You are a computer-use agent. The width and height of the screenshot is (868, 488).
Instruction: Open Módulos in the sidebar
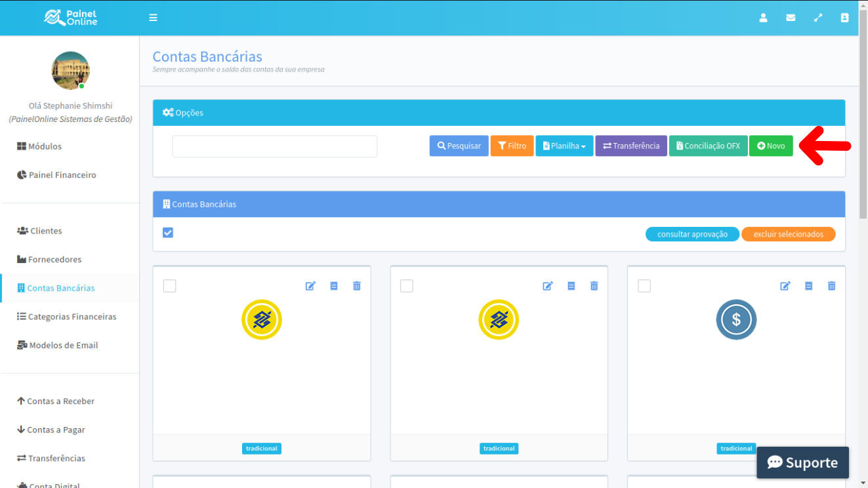[x=39, y=146]
